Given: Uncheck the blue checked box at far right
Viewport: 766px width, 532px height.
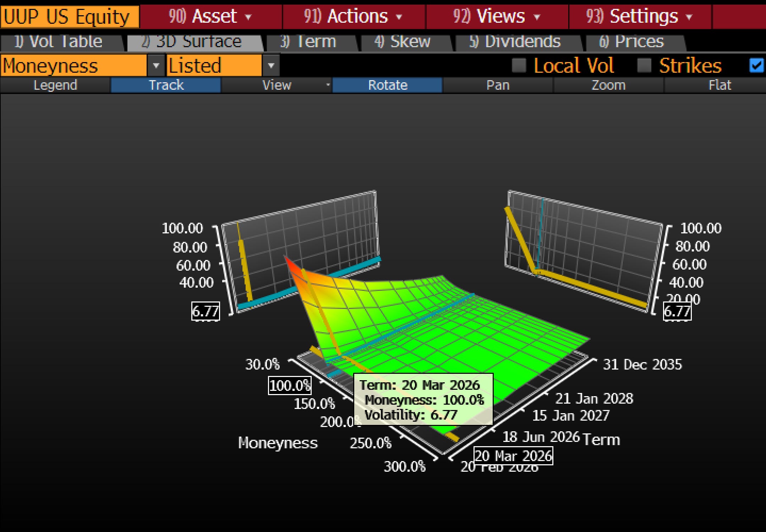Looking at the screenshot, I should (756, 66).
